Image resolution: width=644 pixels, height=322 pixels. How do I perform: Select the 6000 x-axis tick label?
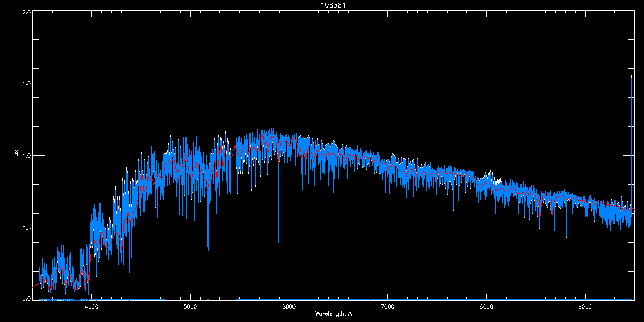pos(289,307)
